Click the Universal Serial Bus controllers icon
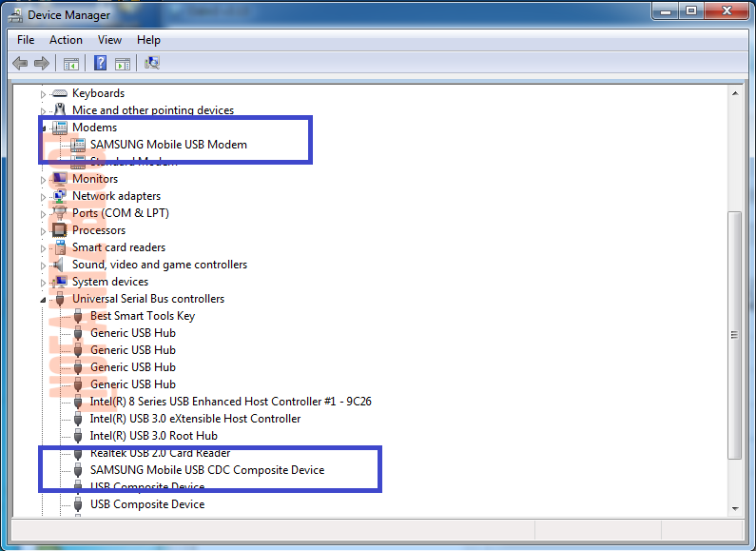 pyautogui.click(x=60, y=299)
